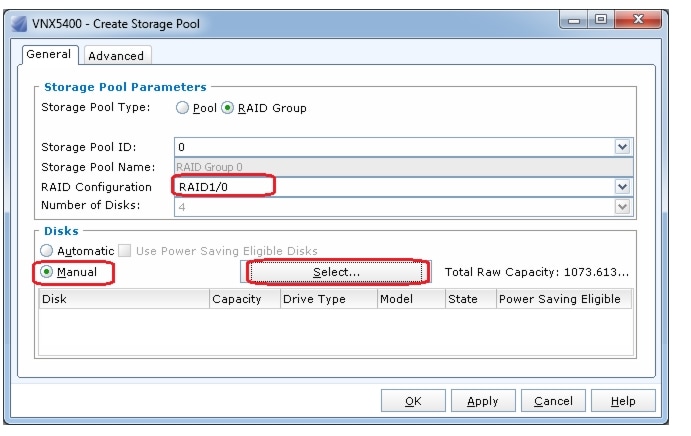Select the Pool storage type radio
This screenshot has width=691, height=436.
[x=183, y=108]
